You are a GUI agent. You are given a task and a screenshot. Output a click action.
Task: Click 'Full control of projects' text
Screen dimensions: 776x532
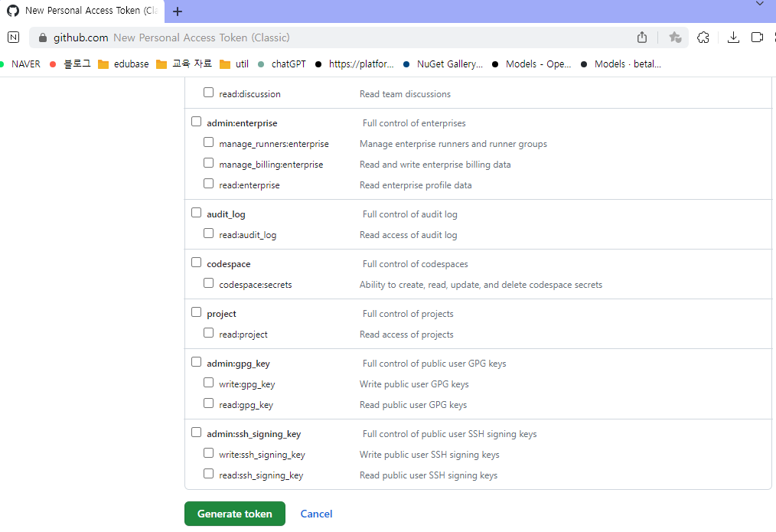pyautogui.click(x=408, y=314)
